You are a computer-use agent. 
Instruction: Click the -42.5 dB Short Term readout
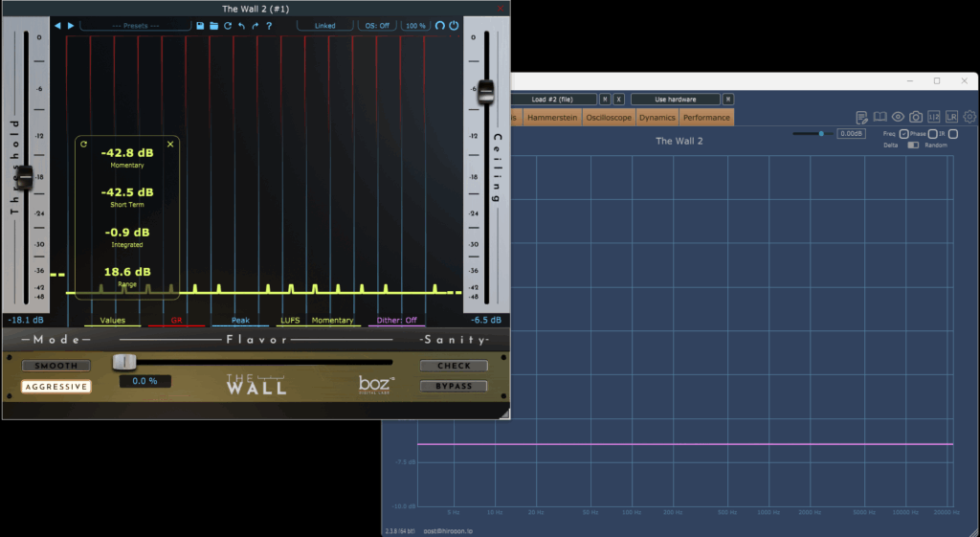click(x=127, y=192)
